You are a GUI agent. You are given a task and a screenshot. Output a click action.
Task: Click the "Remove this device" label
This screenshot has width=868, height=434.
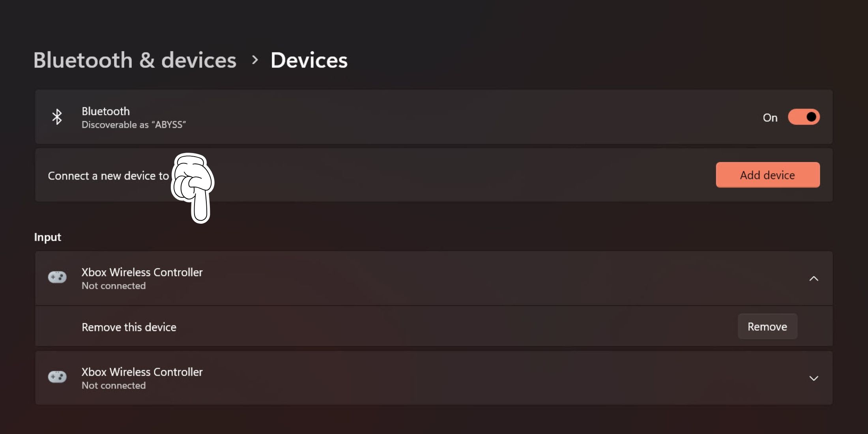(129, 327)
